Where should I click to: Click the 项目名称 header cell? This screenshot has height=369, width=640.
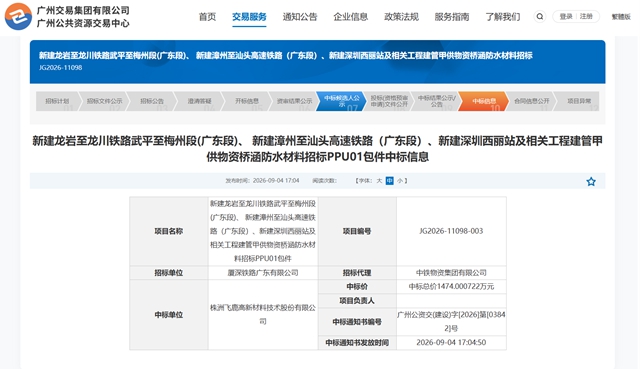(x=169, y=231)
